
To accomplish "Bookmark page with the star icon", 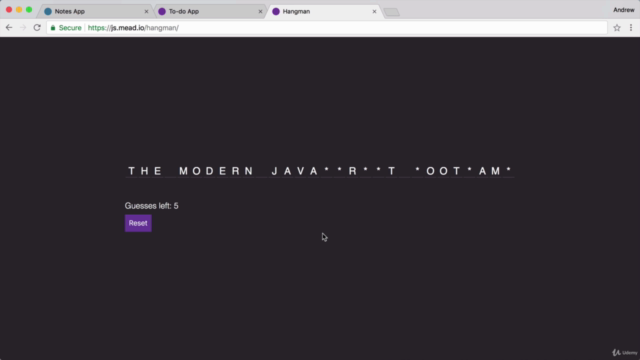I will point(617,28).
